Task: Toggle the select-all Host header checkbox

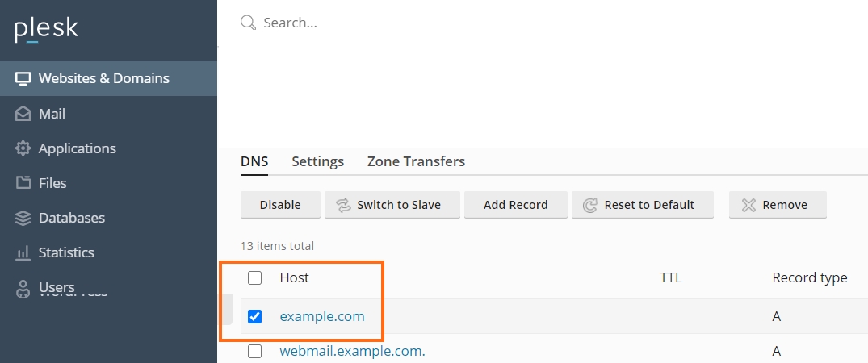Action: (x=255, y=278)
